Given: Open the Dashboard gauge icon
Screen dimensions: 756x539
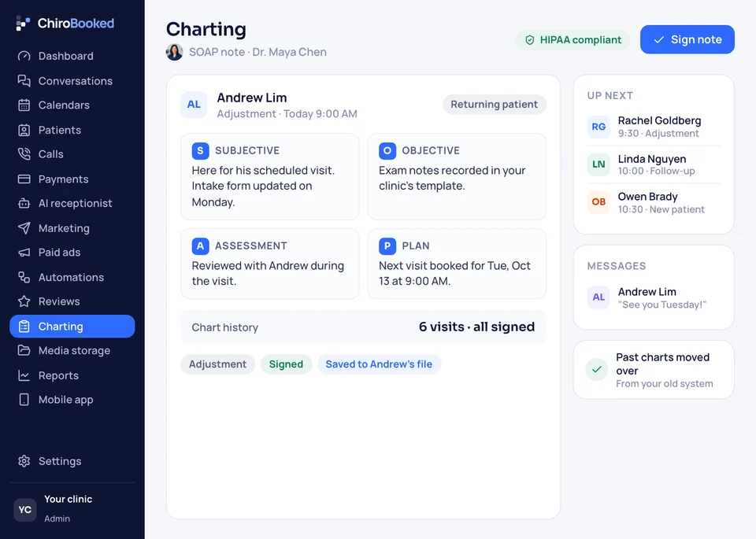Looking at the screenshot, I should tap(24, 56).
